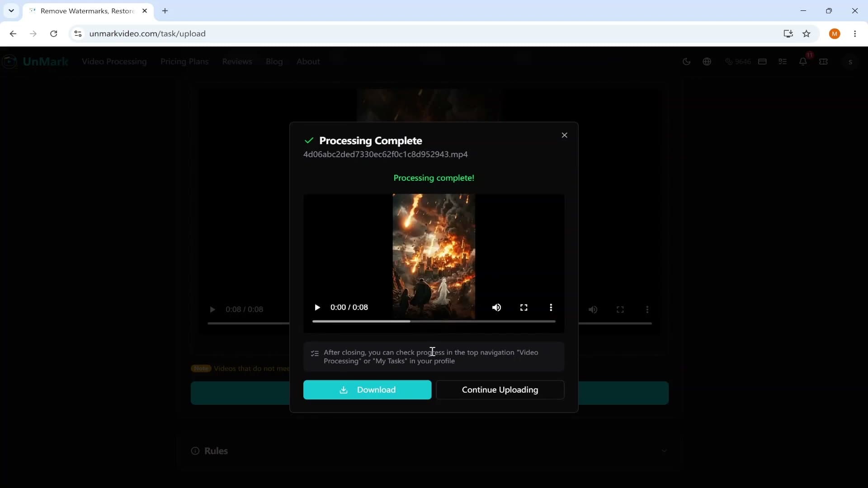Viewport: 868px width, 488px height.
Task: Install the app from the address bar
Action: (788, 33)
